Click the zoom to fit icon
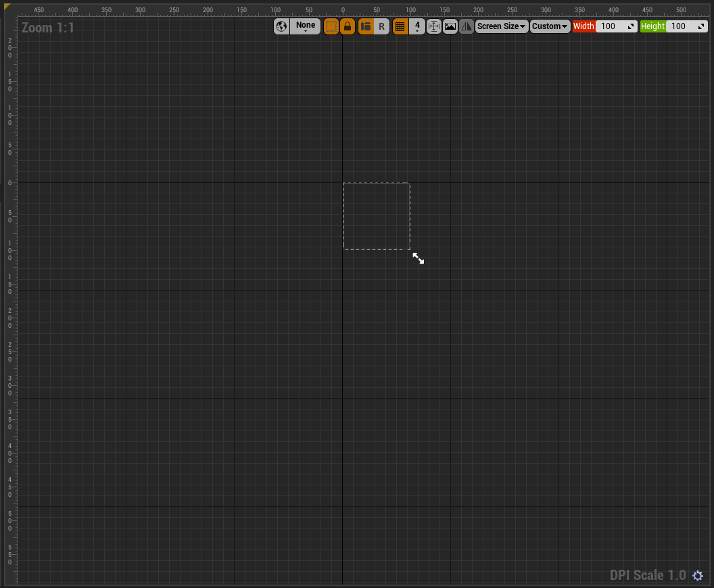Viewport: 714px width, 588px height. 434,26
